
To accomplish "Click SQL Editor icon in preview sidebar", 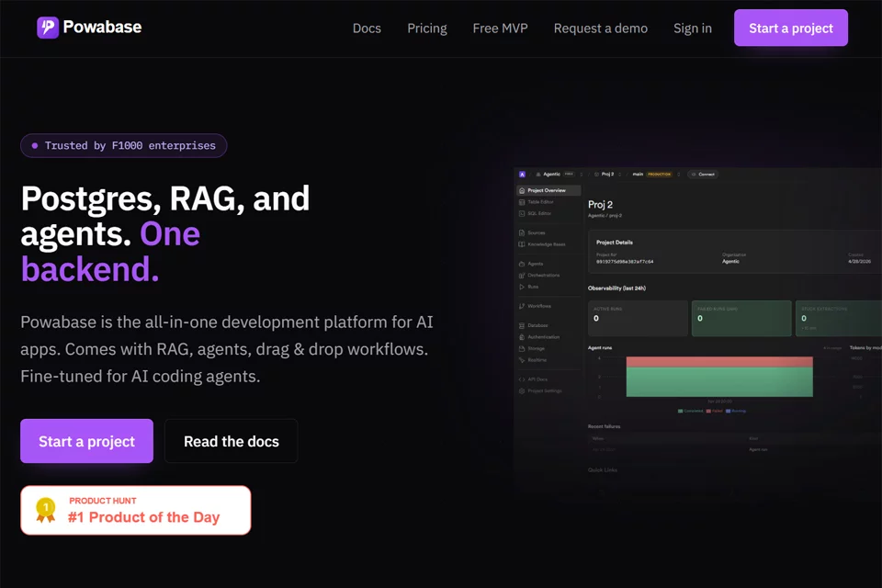I will coord(522,213).
